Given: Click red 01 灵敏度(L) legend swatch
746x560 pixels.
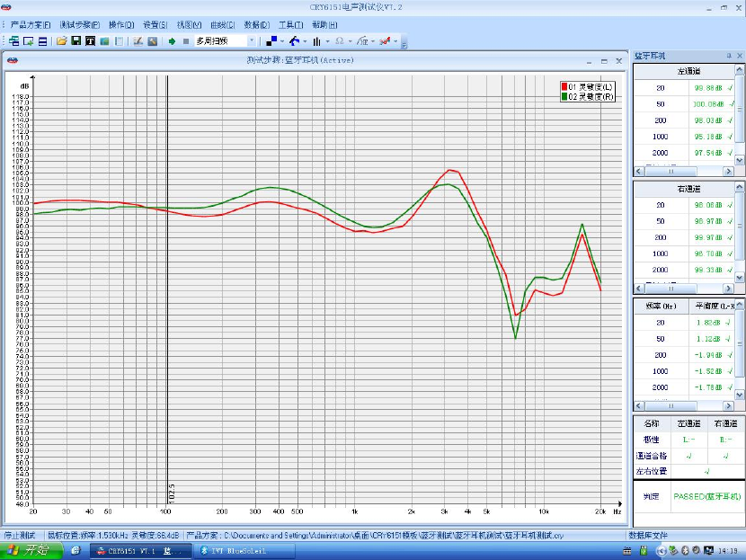Looking at the screenshot, I should [x=563, y=86].
